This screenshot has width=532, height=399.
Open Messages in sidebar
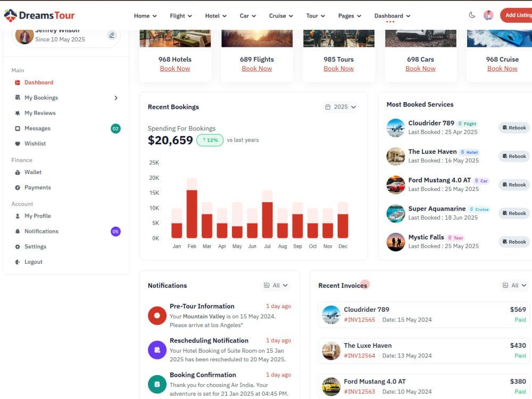[x=37, y=128]
